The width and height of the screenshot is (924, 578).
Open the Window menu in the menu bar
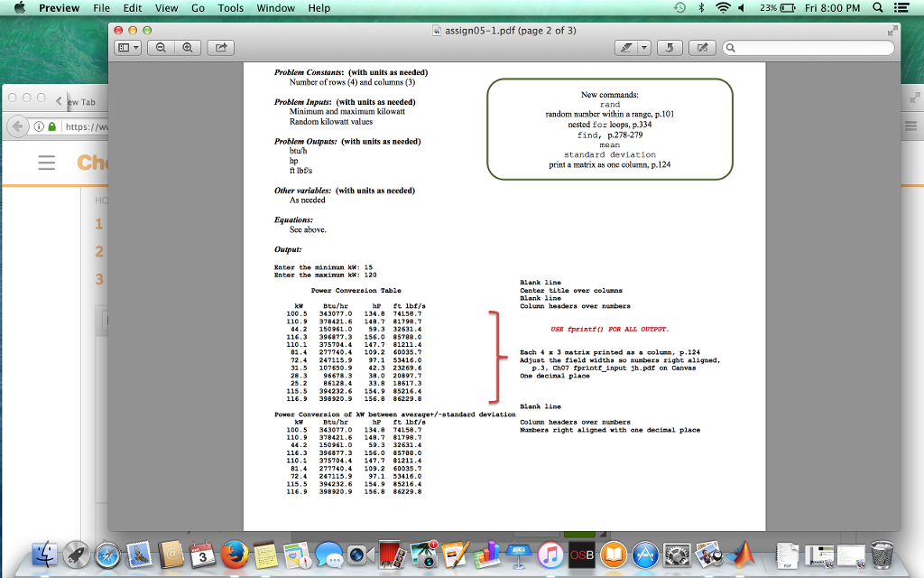point(275,8)
